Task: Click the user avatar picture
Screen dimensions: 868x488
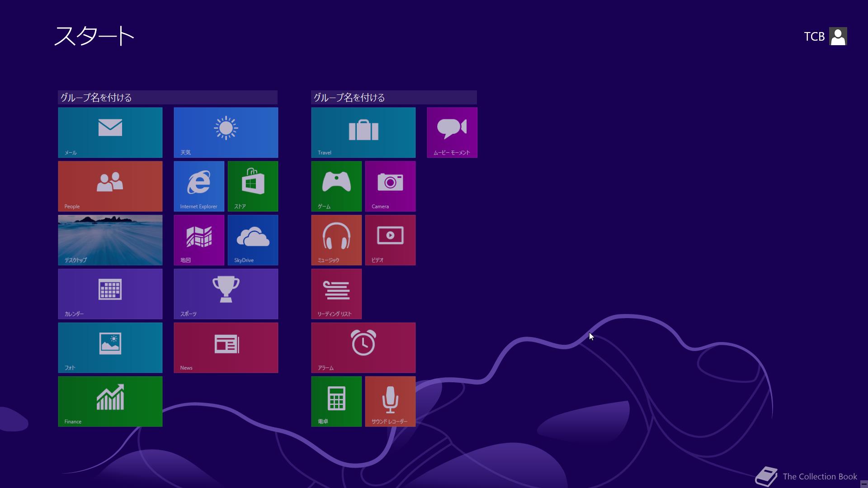Action: pyautogui.click(x=838, y=36)
